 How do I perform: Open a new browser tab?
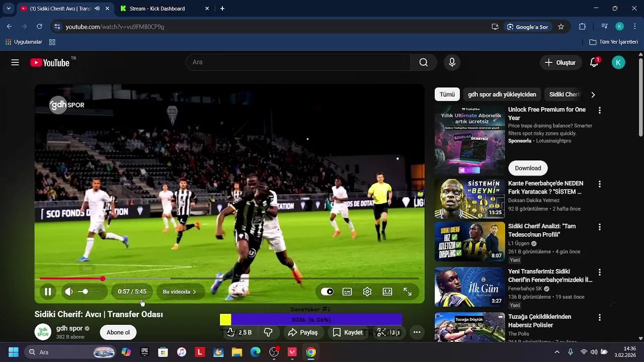(x=222, y=9)
